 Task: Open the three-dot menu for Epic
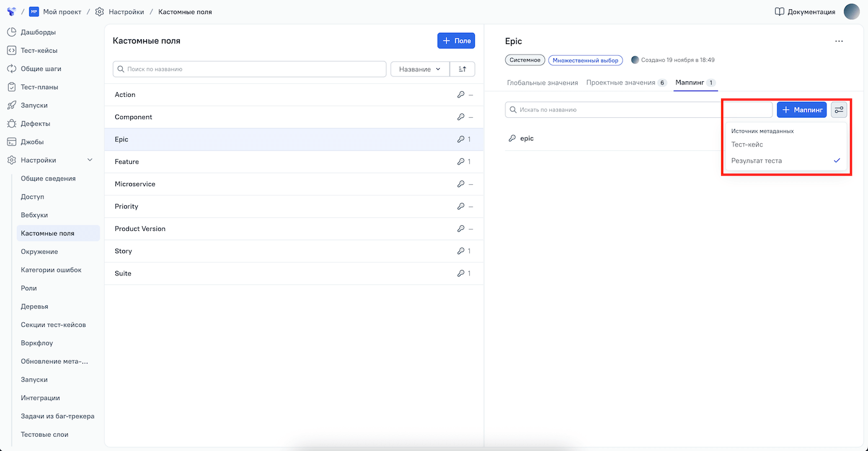pyautogui.click(x=839, y=42)
